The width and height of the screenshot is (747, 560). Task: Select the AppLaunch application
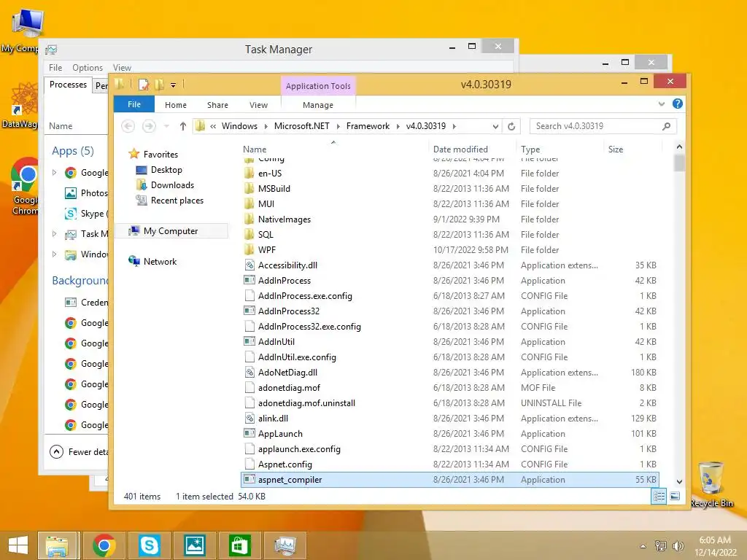click(280, 433)
